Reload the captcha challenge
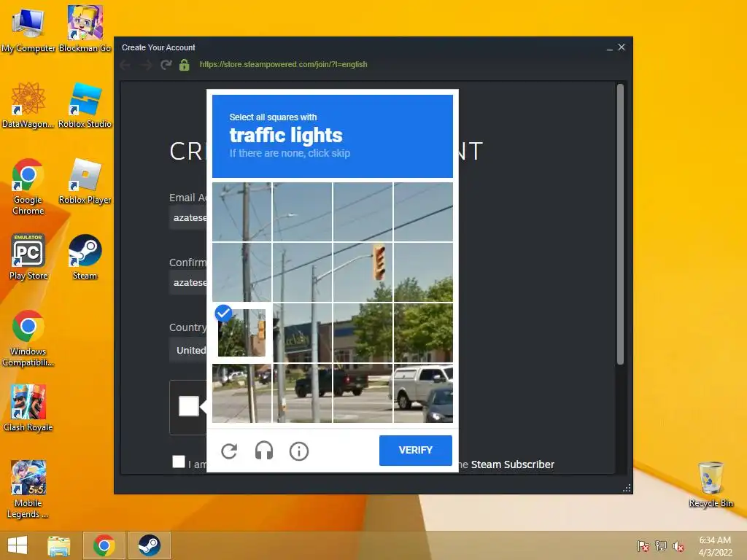747x560 pixels. 229,451
